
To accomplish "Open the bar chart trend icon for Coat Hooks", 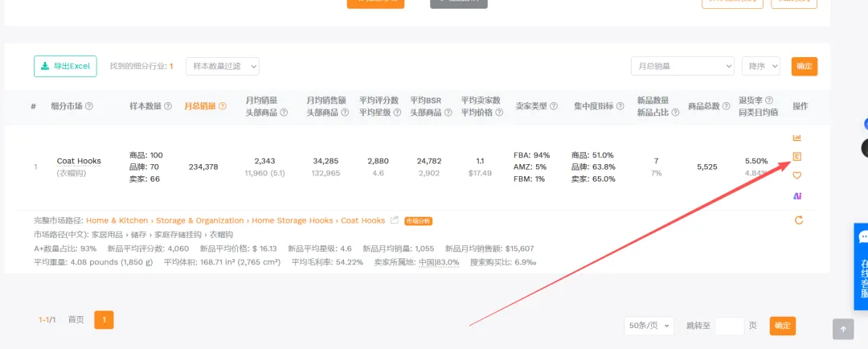I will tap(797, 138).
